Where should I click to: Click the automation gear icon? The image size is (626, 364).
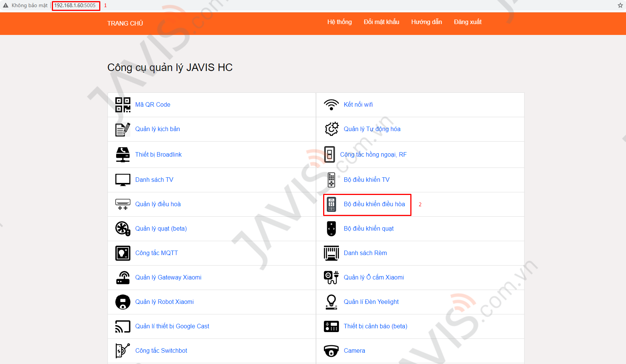click(331, 129)
